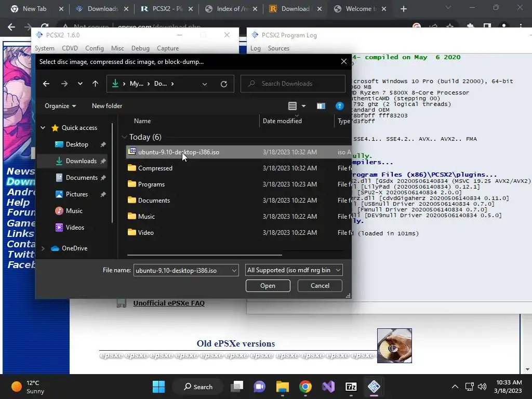Open taskbar Search box

pos(198,387)
